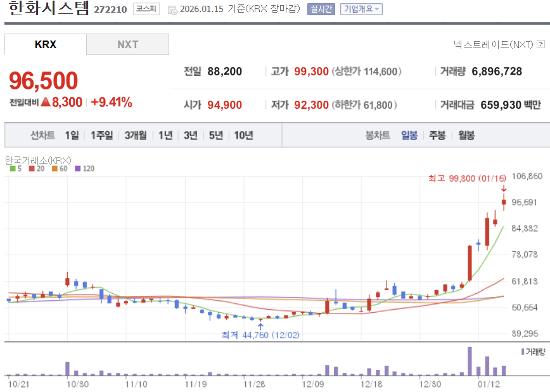Click the red 20-day moving average swatch

click(32, 168)
